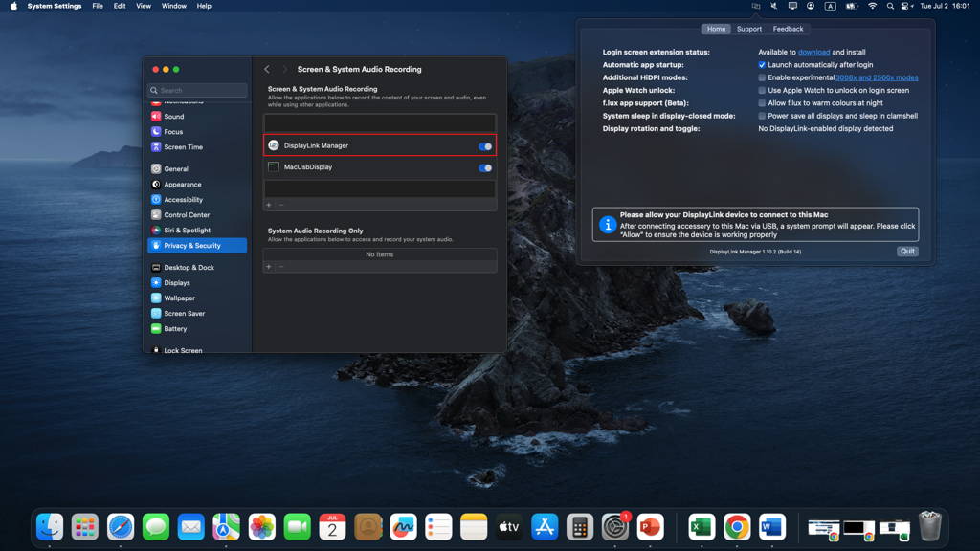Open Wi-Fi status in the menu bar
980x551 pixels.
coord(873,6)
